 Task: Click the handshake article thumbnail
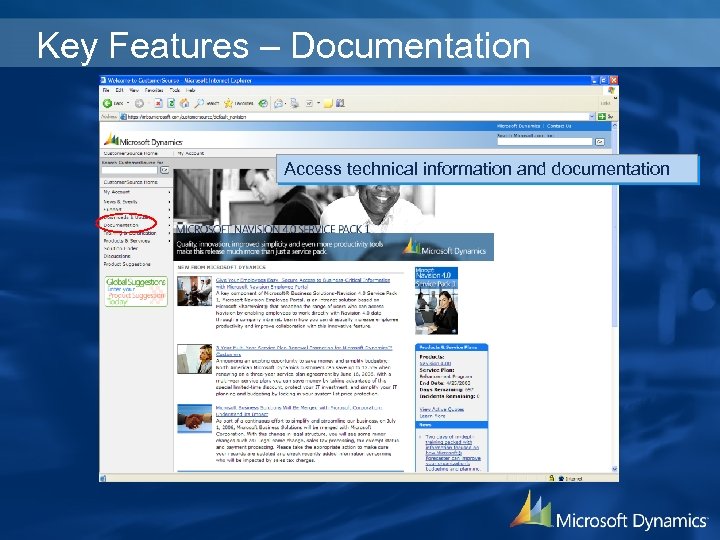(x=195, y=418)
